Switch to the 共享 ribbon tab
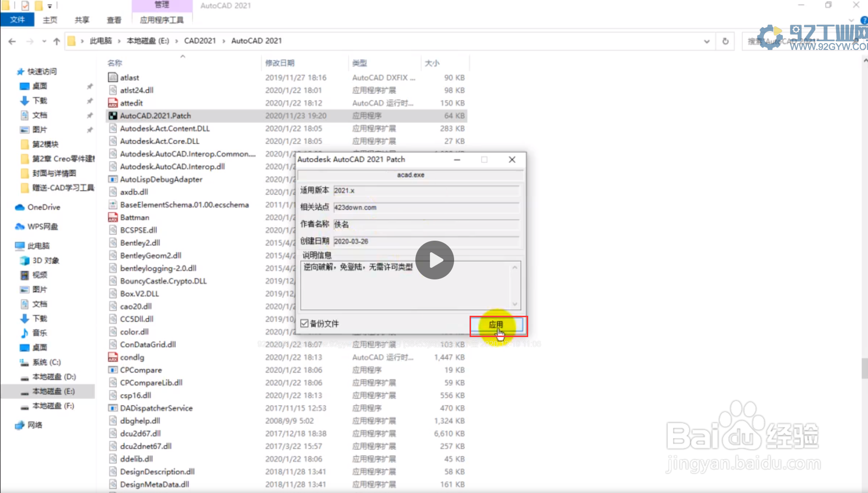The width and height of the screenshot is (868, 493). [82, 20]
